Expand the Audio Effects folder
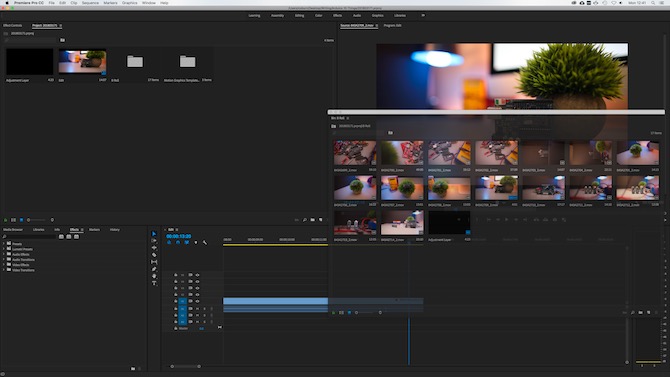This screenshot has height=377, width=670. pyautogui.click(x=4, y=254)
